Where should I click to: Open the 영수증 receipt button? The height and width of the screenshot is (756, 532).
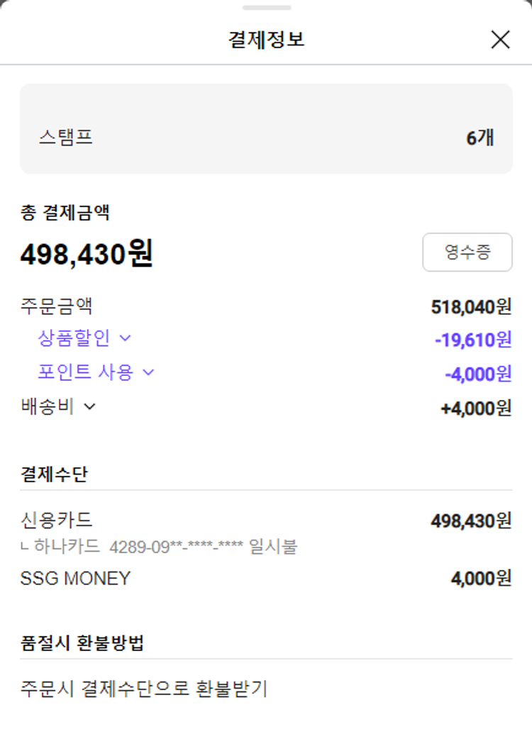467,252
